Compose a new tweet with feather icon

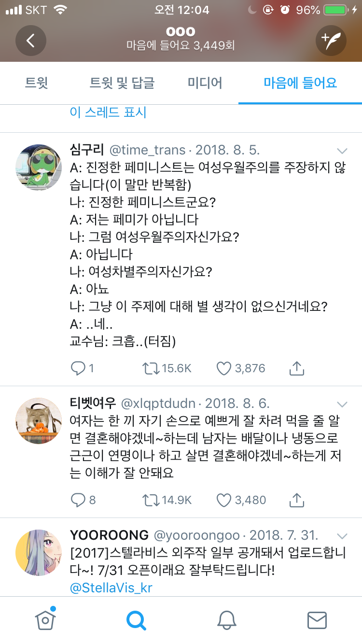331,40
